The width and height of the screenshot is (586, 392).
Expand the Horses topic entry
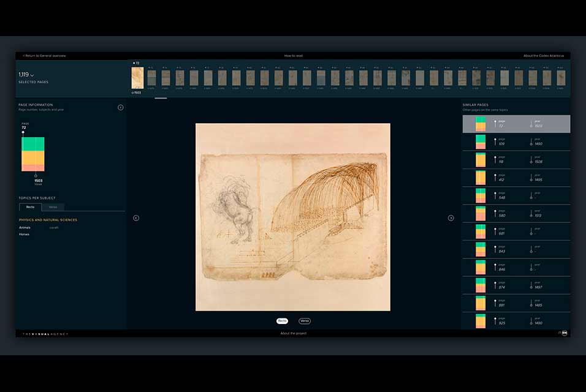(x=24, y=234)
